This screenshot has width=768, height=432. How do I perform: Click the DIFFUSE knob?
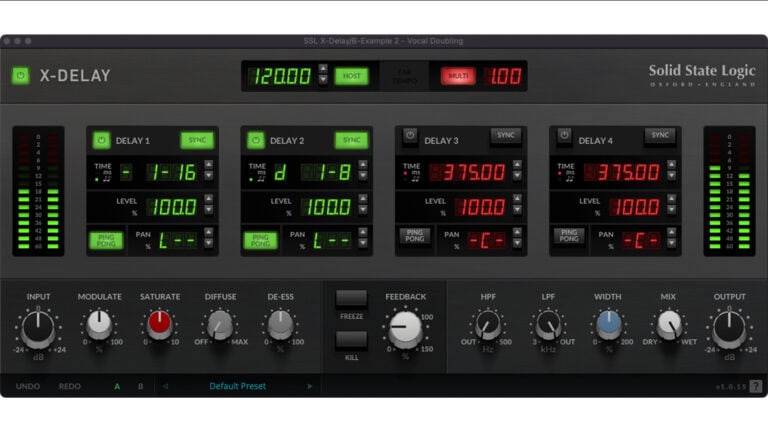[220, 324]
